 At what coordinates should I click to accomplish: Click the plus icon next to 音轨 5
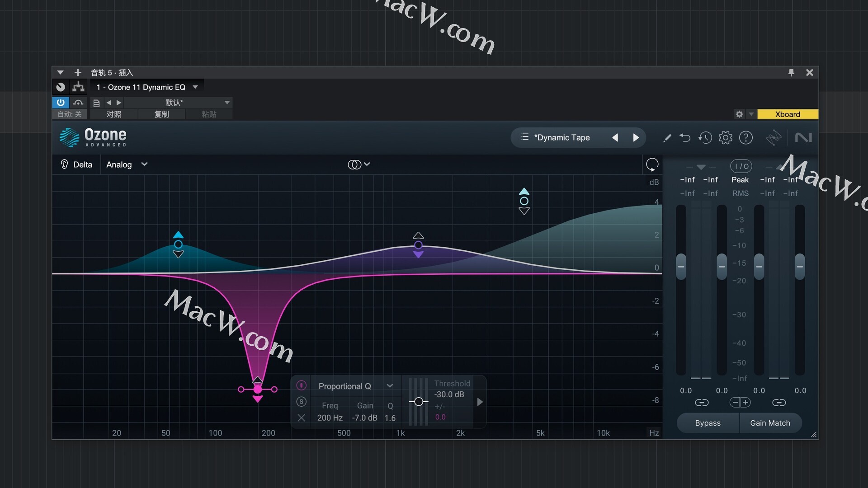[x=78, y=72]
